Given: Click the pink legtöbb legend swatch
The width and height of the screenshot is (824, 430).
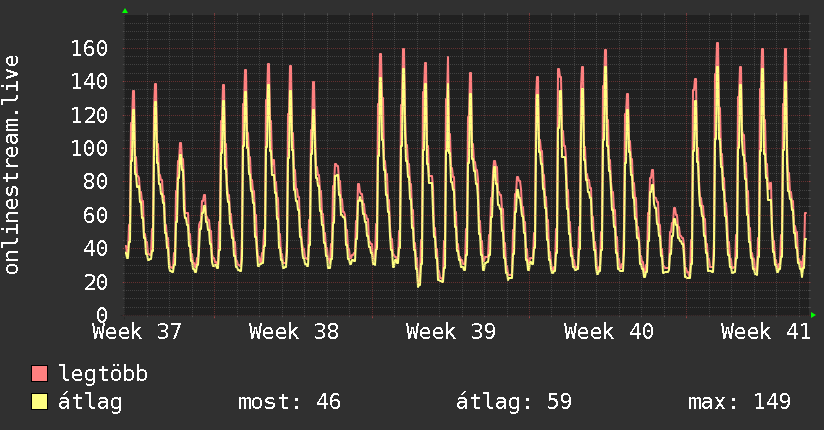Looking at the screenshot, I should [39, 373].
